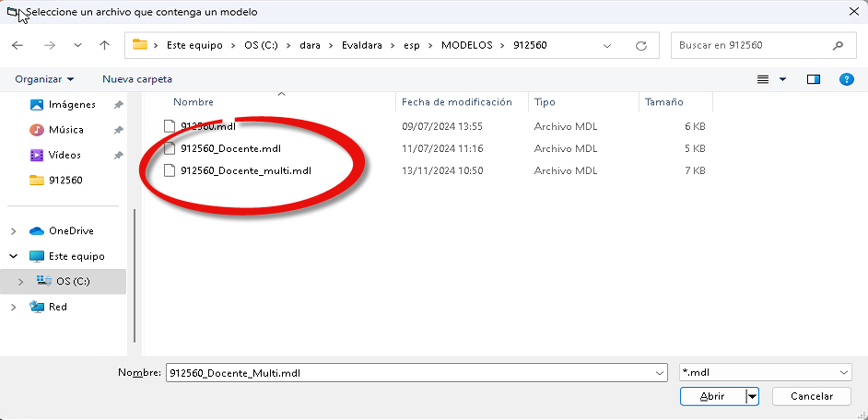This screenshot has height=420, width=868.
Task: Click the Cancelar button
Action: click(812, 396)
